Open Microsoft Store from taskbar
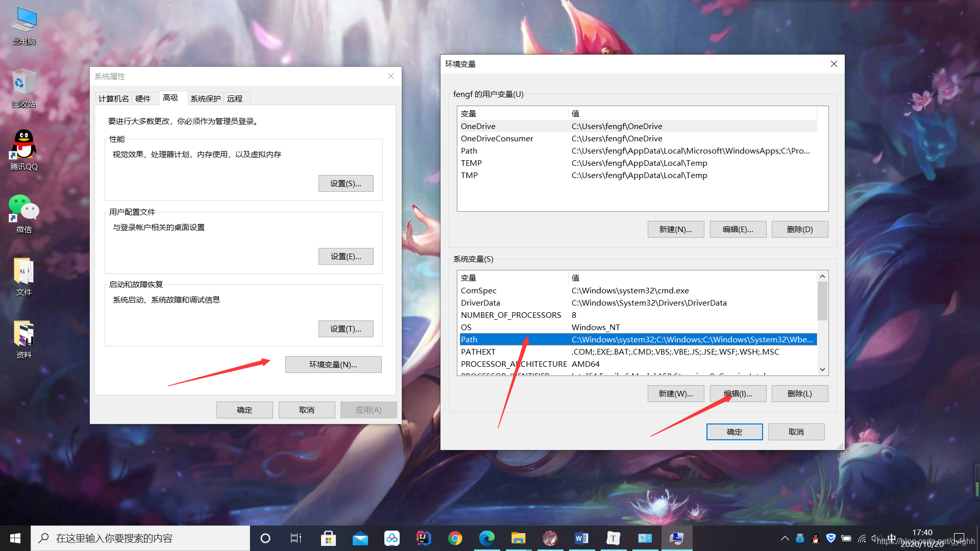The image size is (980, 551). [x=328, y=538]
